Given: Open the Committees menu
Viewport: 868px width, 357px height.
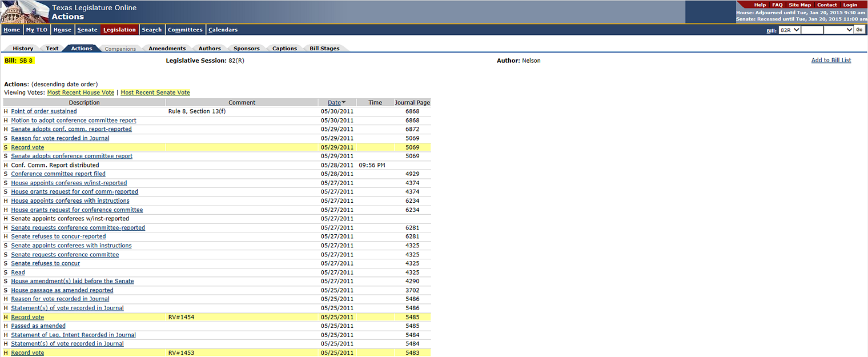Looking at the screenshot, I should click(185, 30).
